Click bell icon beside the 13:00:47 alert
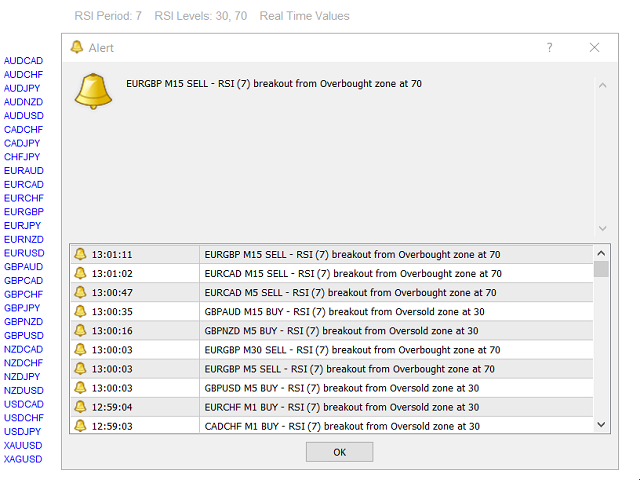 click(x=80, y=292)
